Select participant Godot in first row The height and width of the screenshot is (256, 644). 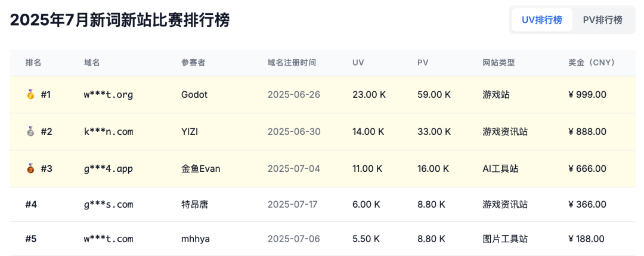[194, 94]
